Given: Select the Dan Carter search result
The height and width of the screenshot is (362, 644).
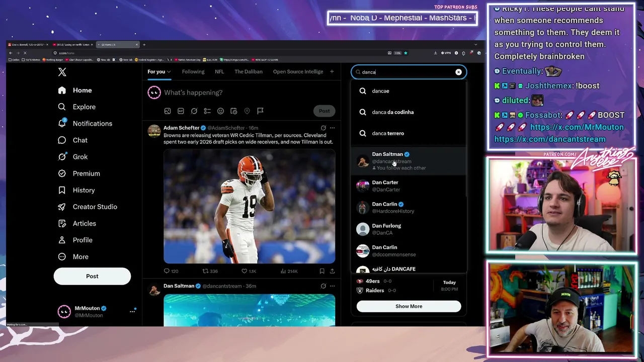Looking at the screenshot, I should point(409,186).
